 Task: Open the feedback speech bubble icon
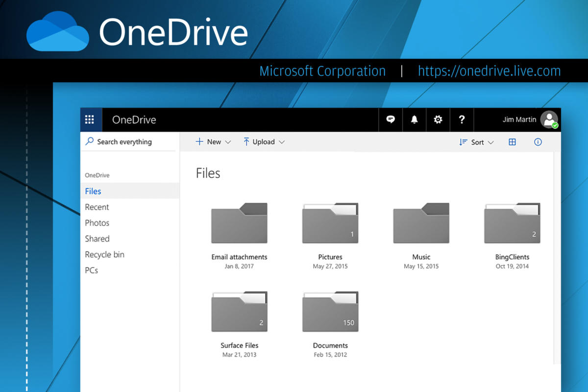point(390,120)
